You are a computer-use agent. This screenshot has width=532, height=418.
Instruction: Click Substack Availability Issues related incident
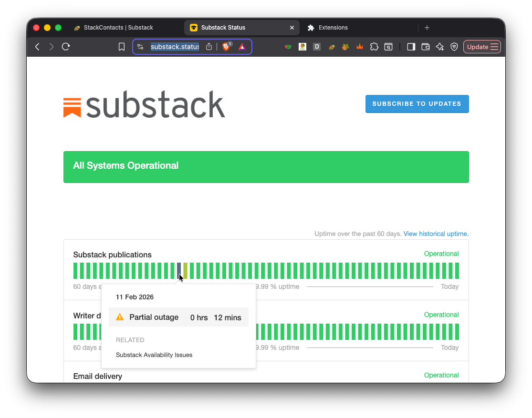pos(154,355)
